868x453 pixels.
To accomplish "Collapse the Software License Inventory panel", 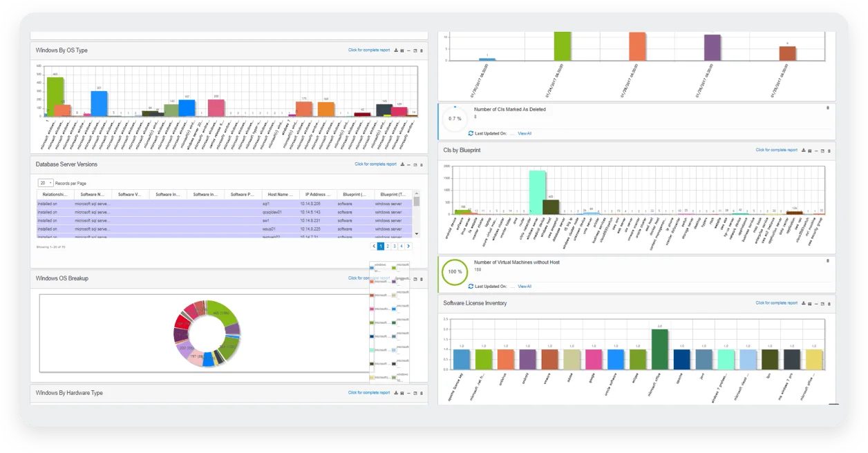I will click(815, 303).
